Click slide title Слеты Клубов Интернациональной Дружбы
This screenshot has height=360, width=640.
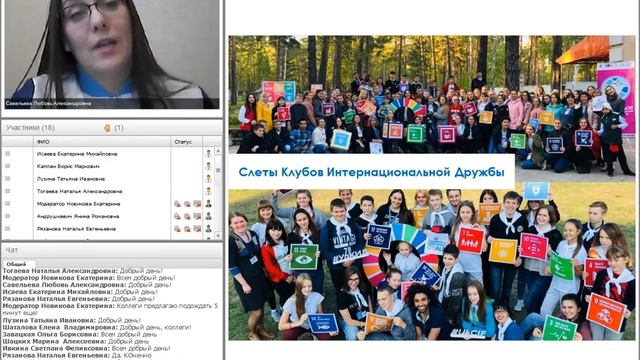point(371,172)
